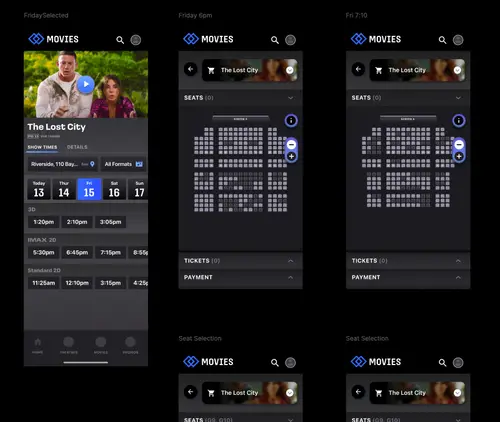The width and height of the screenshot is (500, 422).
Task: Select Sat 16 date
Action: [x=114, y=189]
